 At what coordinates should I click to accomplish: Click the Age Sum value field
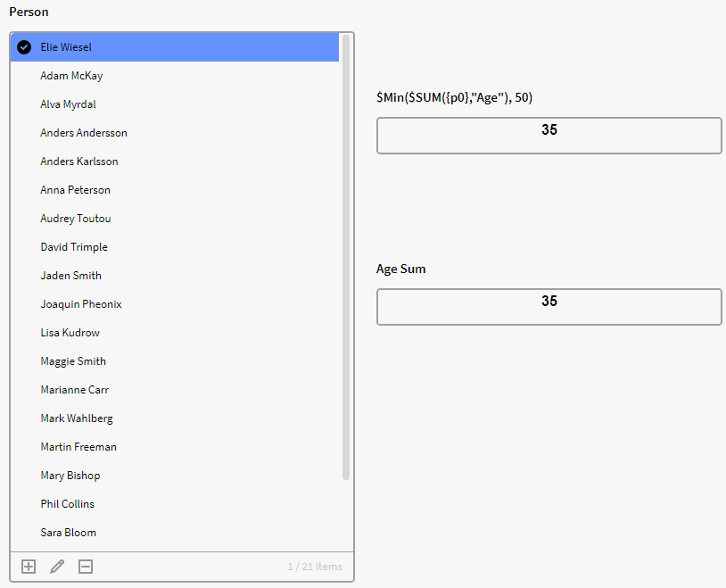(549, 307)
